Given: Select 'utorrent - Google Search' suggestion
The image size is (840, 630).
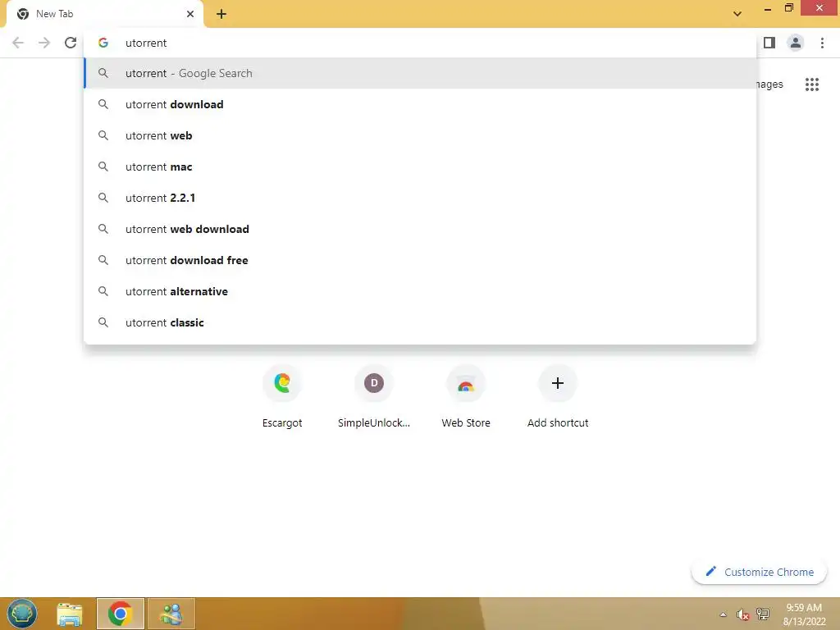Looking at the screenshot, I should [420, 73].
